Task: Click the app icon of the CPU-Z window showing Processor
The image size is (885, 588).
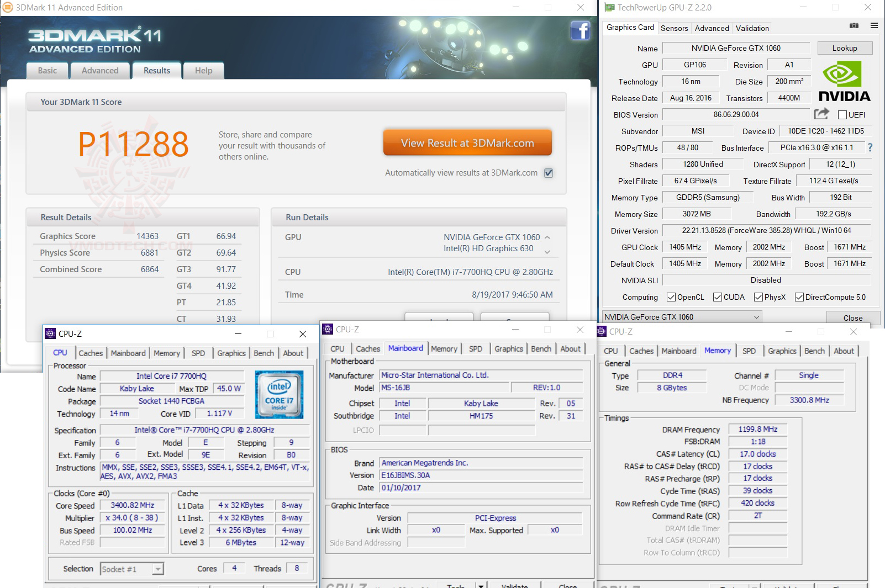Action: point(50,333)
